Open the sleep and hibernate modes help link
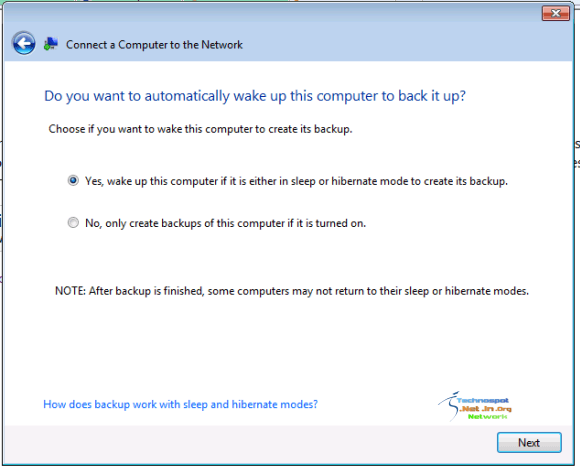Screen dimensions: 580x471 pyautogui.click(x=180, y=404)
